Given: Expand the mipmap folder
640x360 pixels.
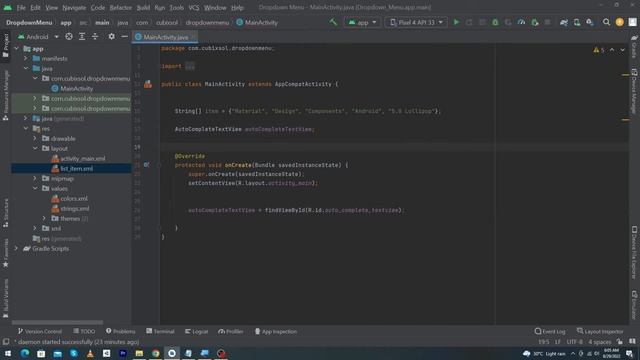Looking at the screenshot, I should point(35,178).
